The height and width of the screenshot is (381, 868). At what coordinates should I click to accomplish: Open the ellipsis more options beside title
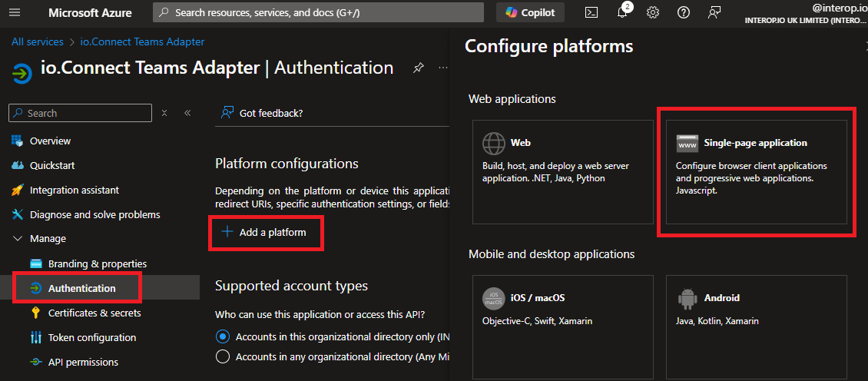click(443, 68)
